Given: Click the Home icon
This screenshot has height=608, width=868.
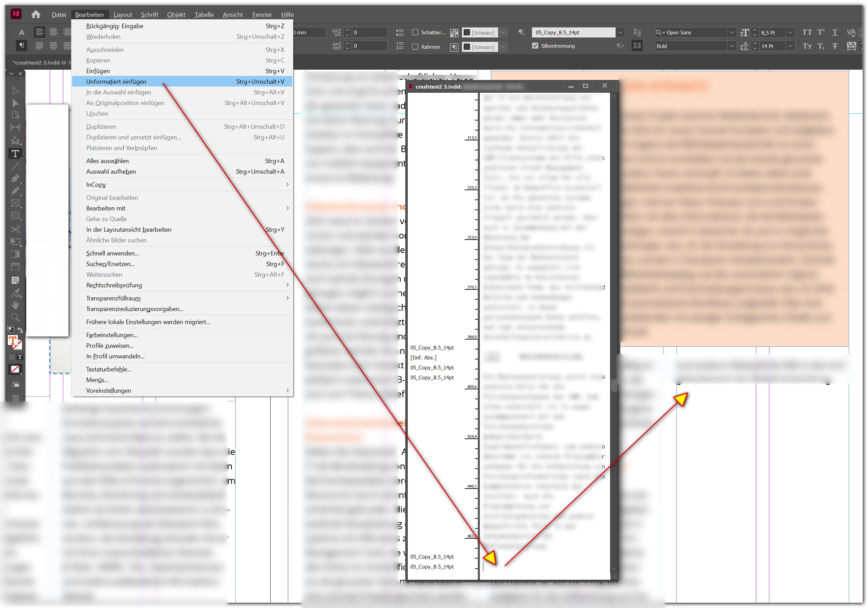Looking at the screenshot, I should (36, 14).
